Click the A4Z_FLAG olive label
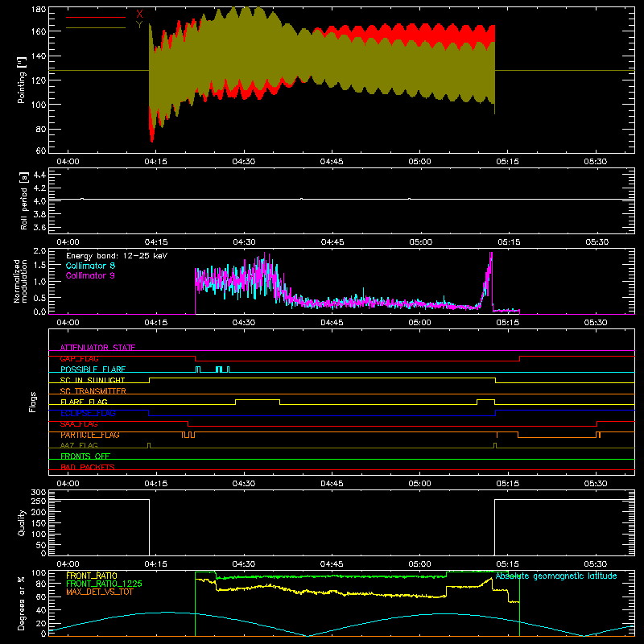The width and height of the screenshot is (644, 644). coord(79,445)
